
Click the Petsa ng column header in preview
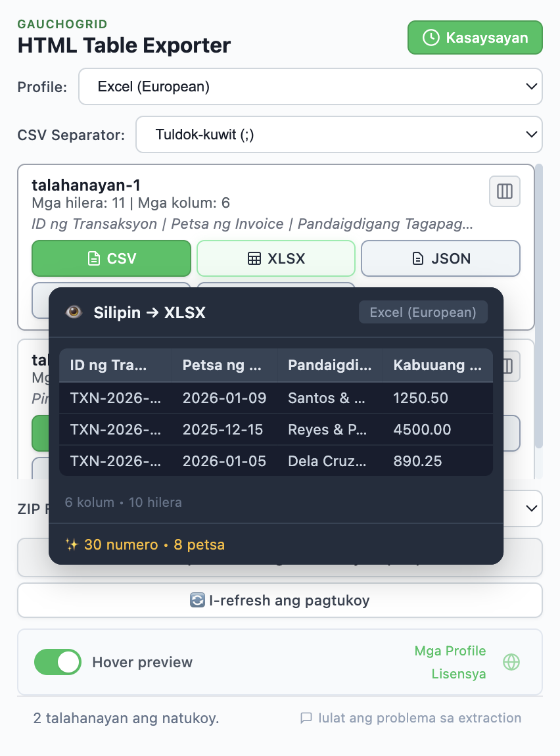tap(223, 365)
